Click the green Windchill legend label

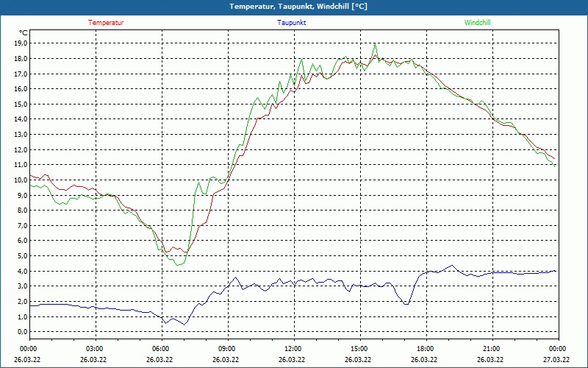pos(477,23)
